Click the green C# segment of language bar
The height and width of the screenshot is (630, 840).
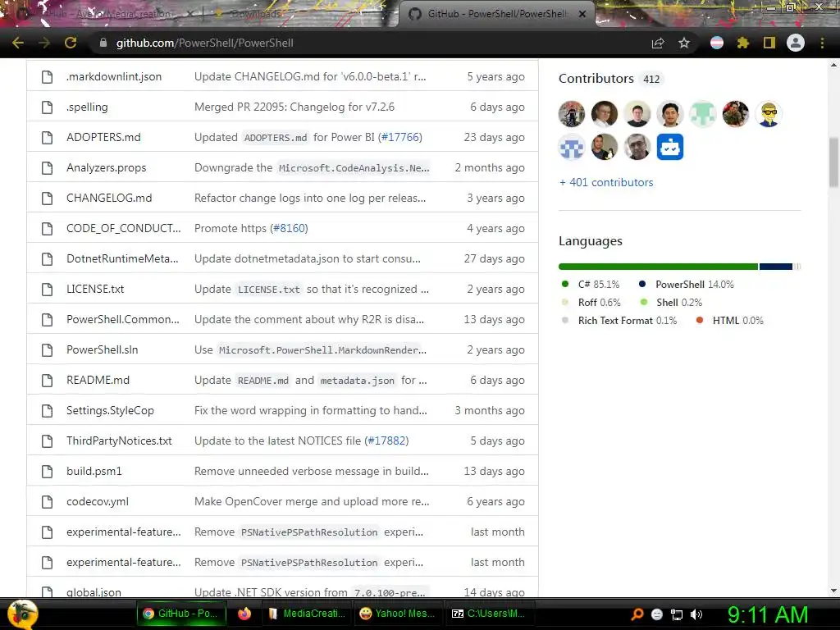[659, 267]
